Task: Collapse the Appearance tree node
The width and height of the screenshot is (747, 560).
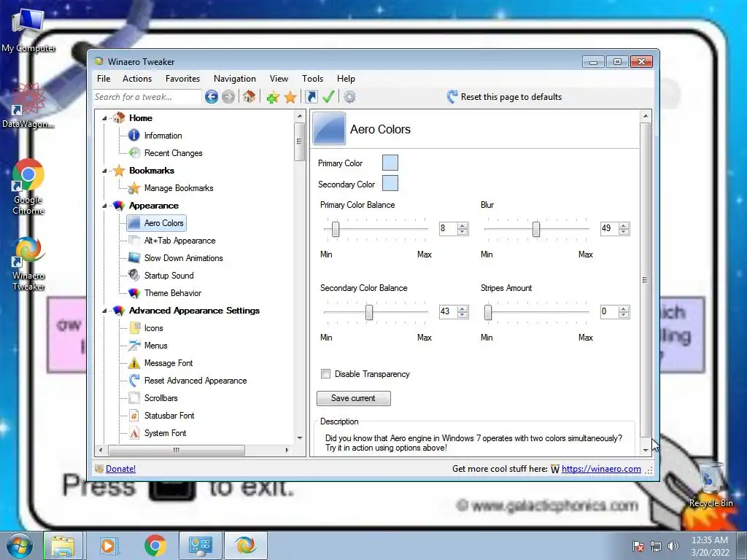Action: pyautogui.click(x=104, y=206)
